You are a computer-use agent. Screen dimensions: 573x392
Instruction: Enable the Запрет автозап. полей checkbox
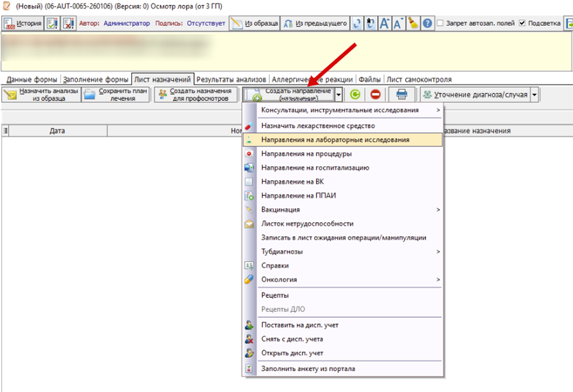point(441,24)
